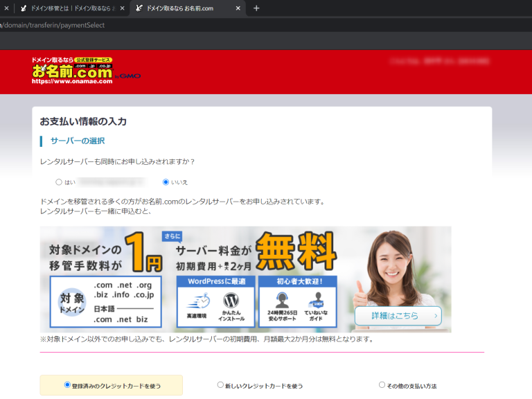The width and height of the screenshot is (532, 399).
Task: Close the ドメイン移管とは tab
Action: [x=122, y=8]
